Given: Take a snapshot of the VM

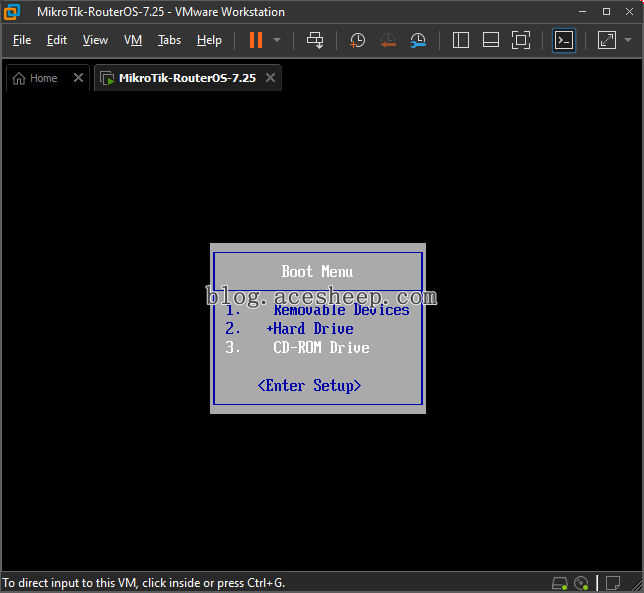Looking at the screenshot, I should (x=357, y=40).
